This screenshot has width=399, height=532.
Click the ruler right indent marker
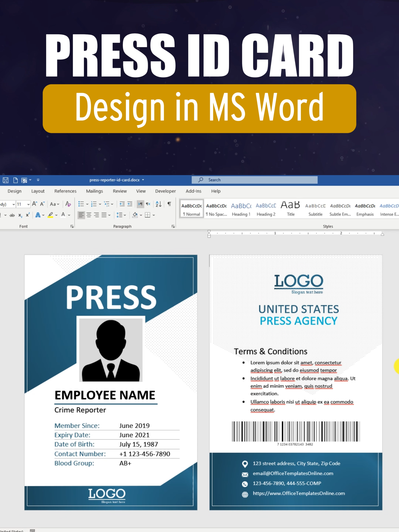tap(383, 234)
